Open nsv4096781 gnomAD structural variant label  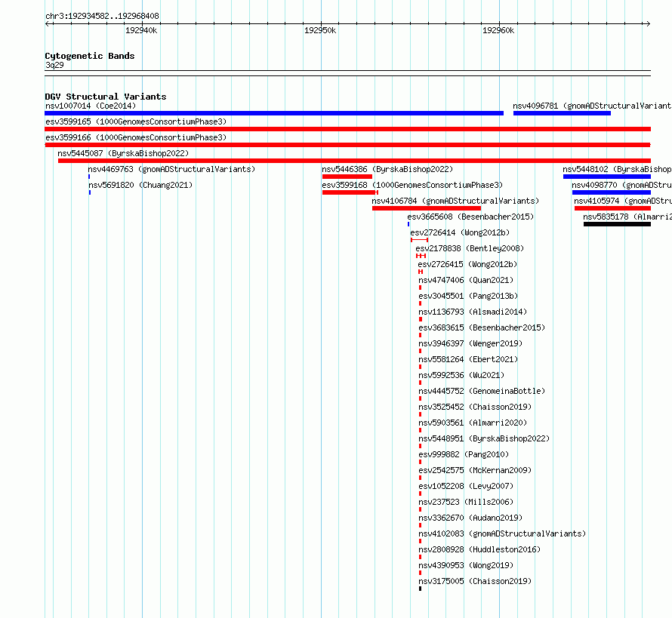592,106
